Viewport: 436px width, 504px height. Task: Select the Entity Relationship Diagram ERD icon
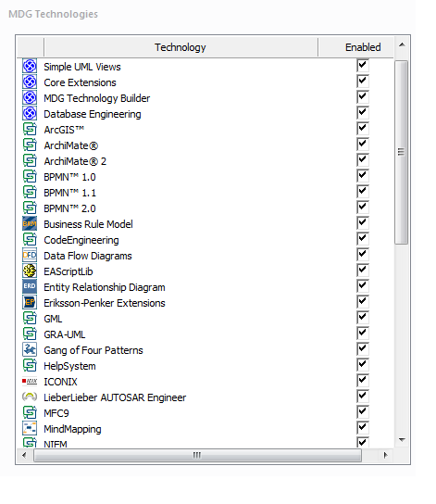[x=30, y=286]
